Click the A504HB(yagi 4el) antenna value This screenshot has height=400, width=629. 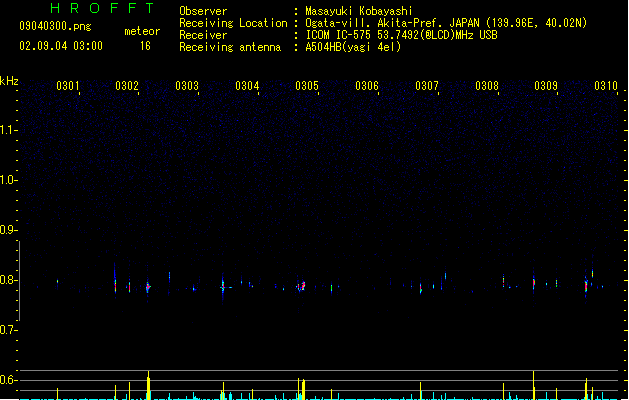point(353,47)
